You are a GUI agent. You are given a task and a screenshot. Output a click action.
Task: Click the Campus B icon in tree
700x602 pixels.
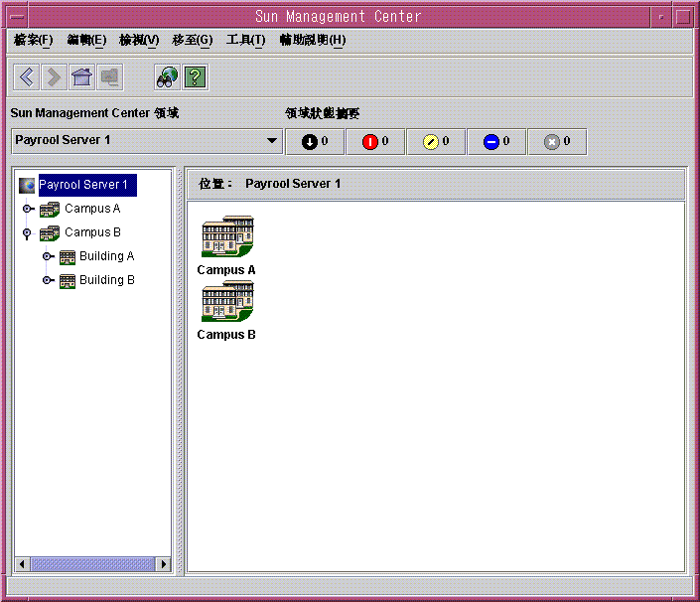tap(50, 232)
